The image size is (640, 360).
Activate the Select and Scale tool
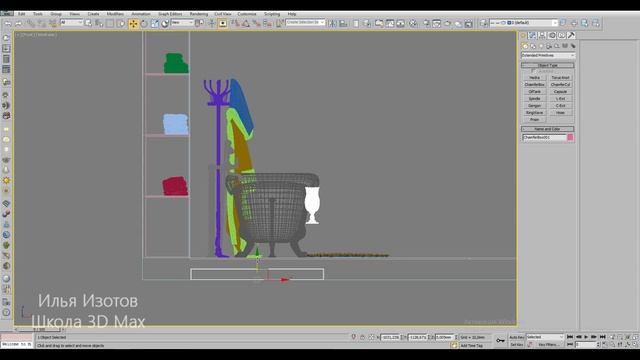pos(155,23)
